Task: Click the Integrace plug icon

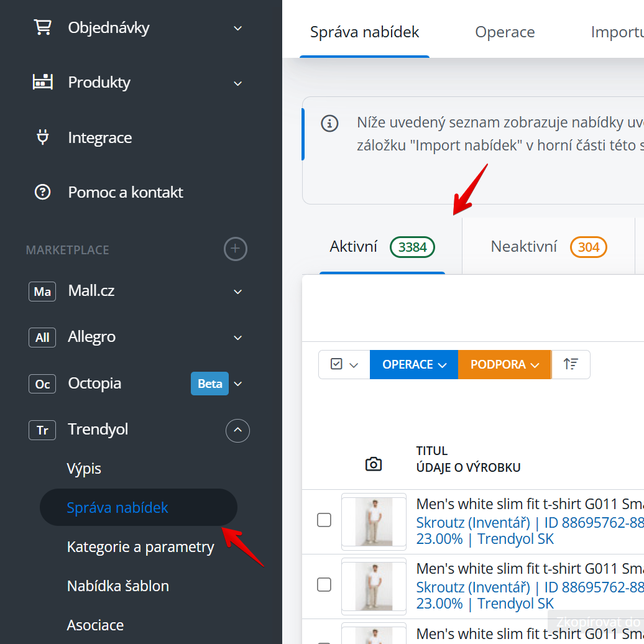Action: pyautogui.click(x=43, y=137)
